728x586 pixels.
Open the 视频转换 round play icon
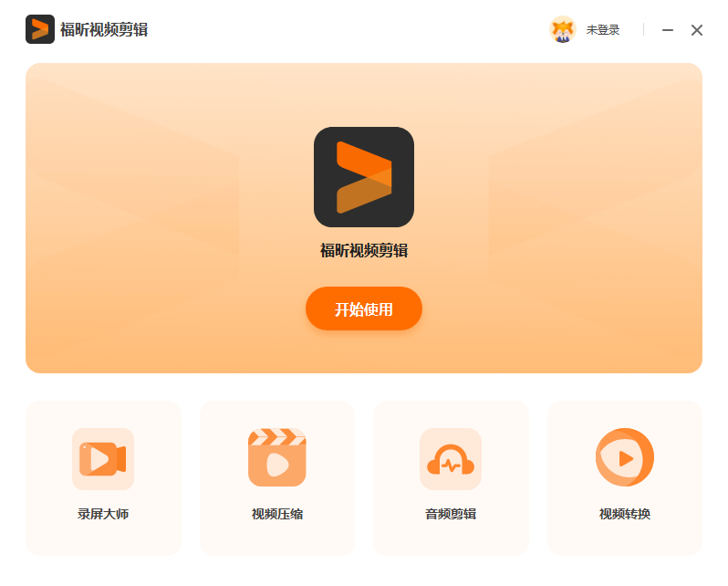625,457
